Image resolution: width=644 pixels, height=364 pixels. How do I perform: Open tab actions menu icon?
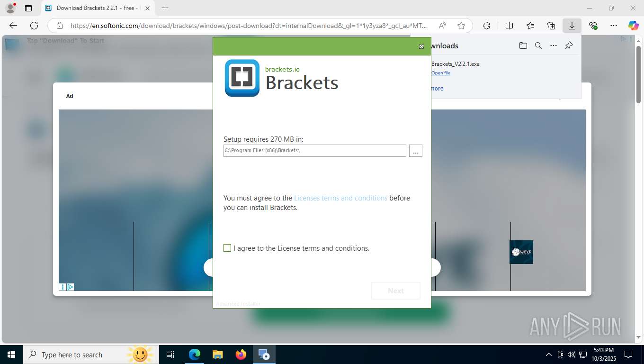point(28,8)
